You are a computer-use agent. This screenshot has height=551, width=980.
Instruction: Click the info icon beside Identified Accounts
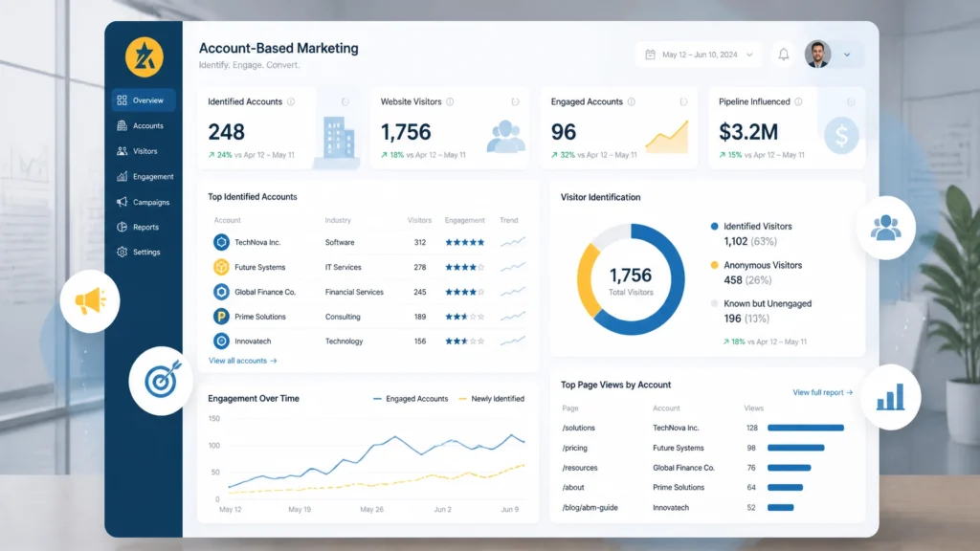(291, 101)
